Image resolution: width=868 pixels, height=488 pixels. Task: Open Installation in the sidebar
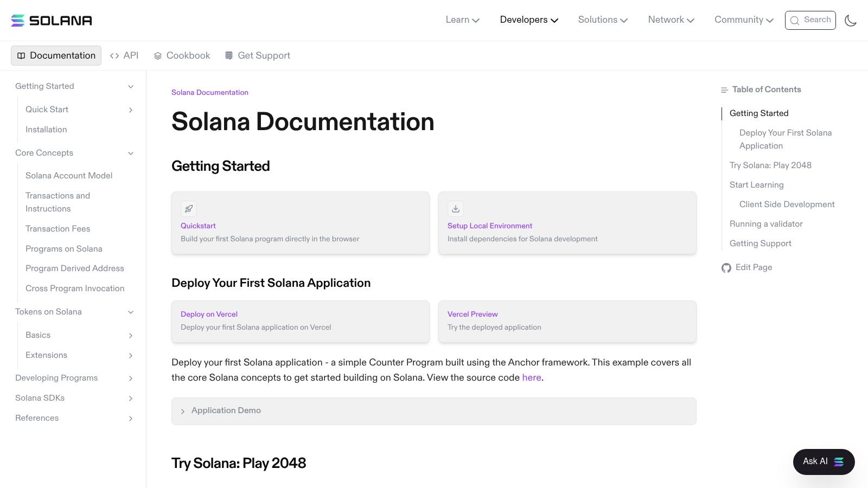46,130
